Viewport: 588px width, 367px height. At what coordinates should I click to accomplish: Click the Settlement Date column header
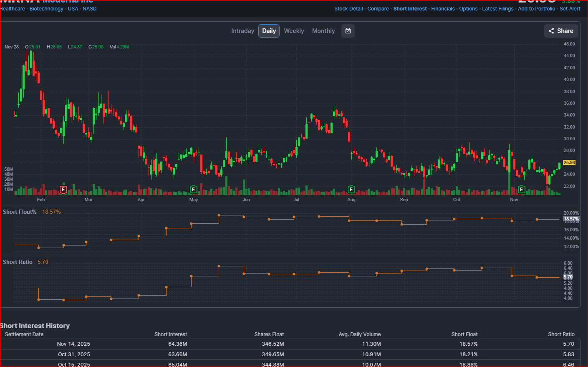[x=24, y=334]
